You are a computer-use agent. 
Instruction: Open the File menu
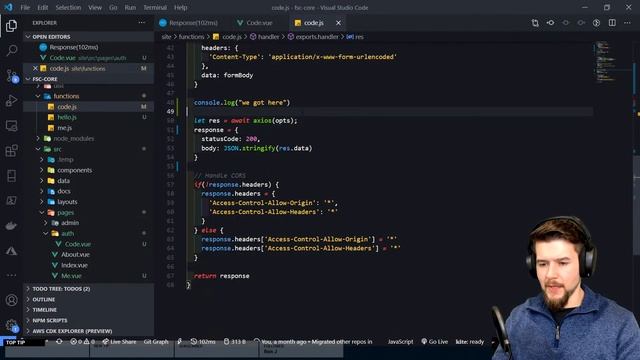25,7
